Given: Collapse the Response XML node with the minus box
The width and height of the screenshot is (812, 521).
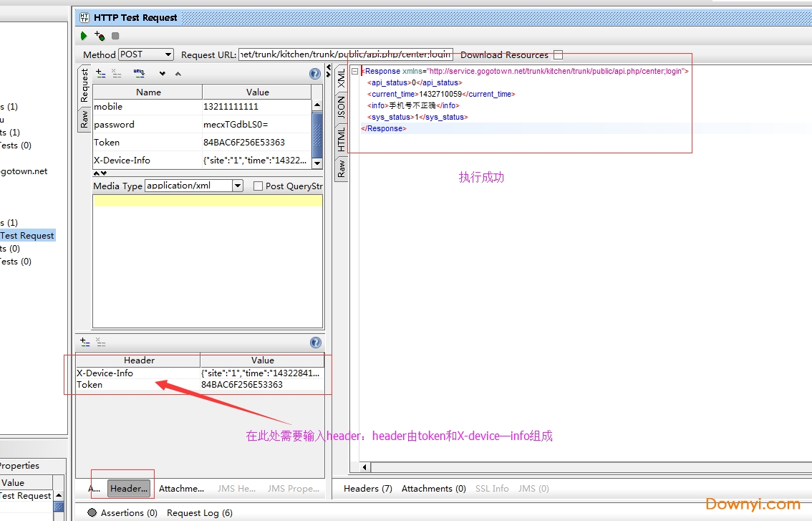Looking at the screenshot, I should 354,71.
